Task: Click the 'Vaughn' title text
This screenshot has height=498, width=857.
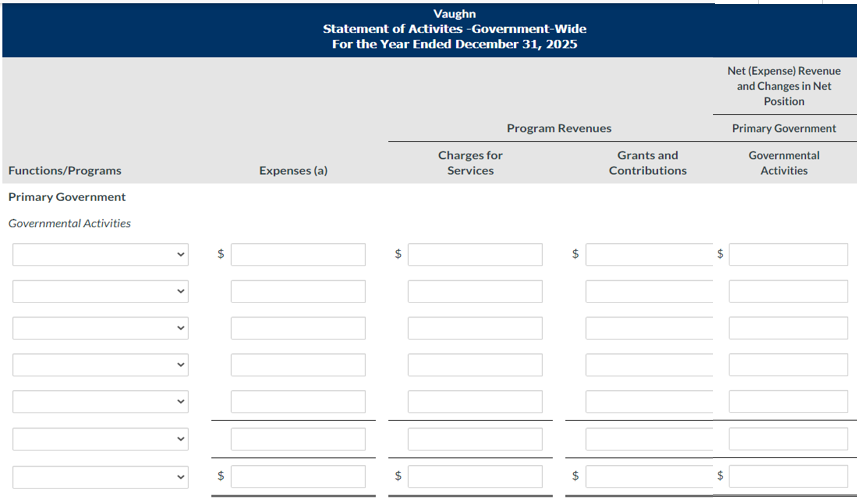Action: click(x=455, y=14)
